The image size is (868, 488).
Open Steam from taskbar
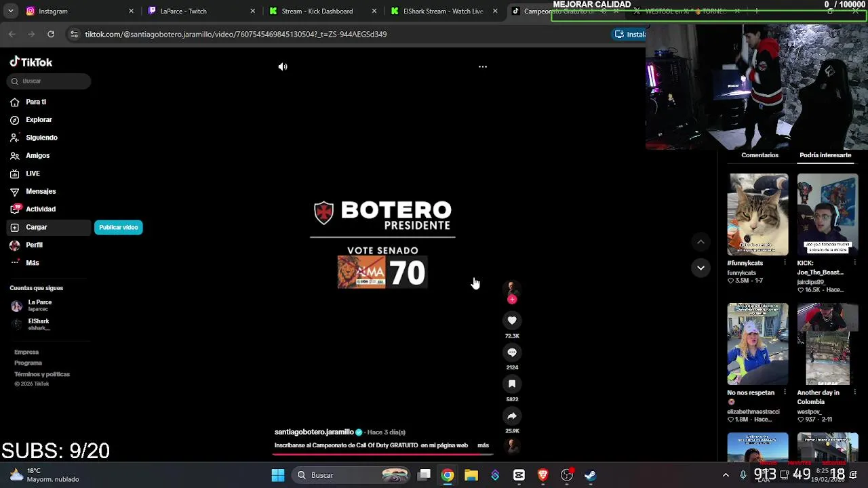click(x=591, y=475)
